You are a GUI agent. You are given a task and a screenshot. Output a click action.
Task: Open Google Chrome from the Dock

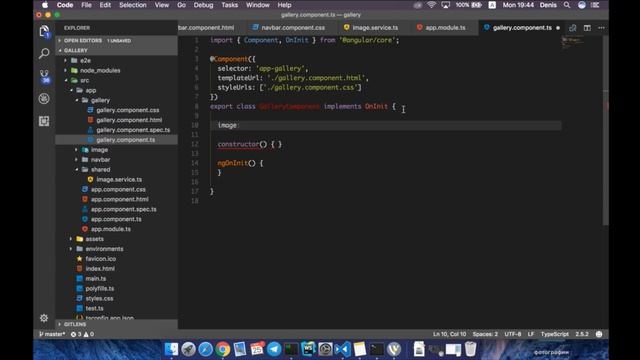point(223,349)
